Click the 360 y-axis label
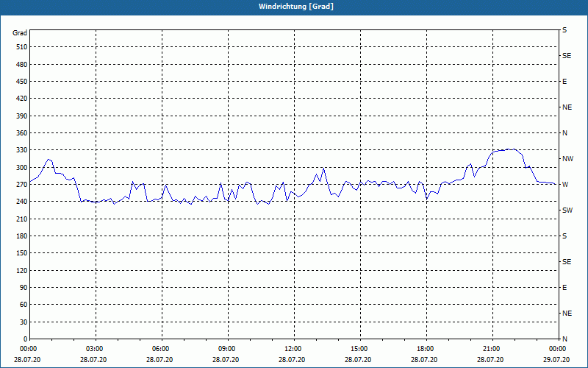 tap(22, 133)
